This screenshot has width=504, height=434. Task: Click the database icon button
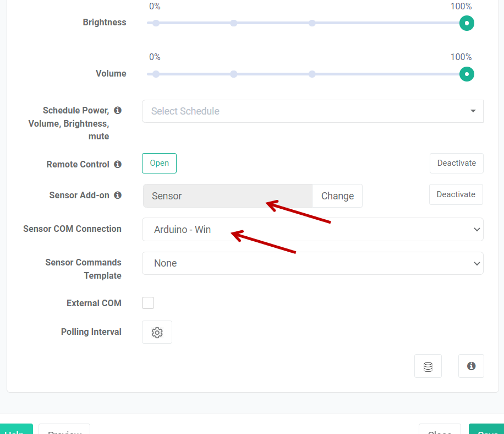click(428, 366)
